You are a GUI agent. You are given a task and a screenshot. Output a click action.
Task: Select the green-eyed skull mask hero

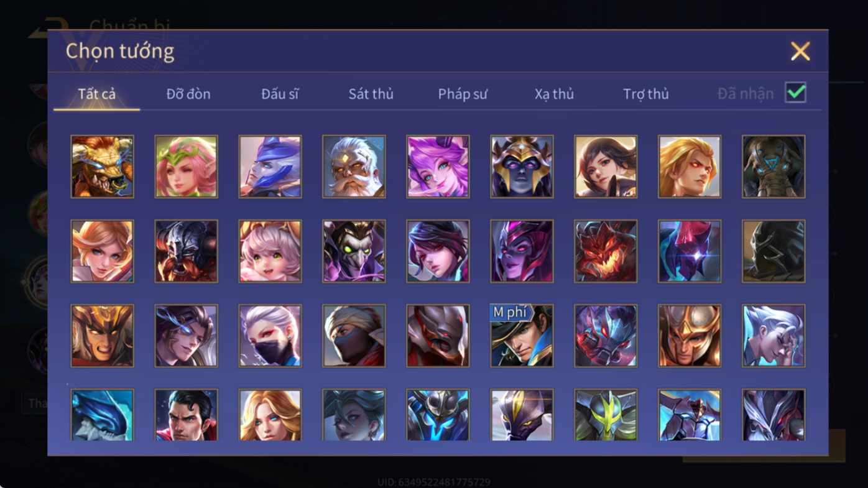(354, 251)
